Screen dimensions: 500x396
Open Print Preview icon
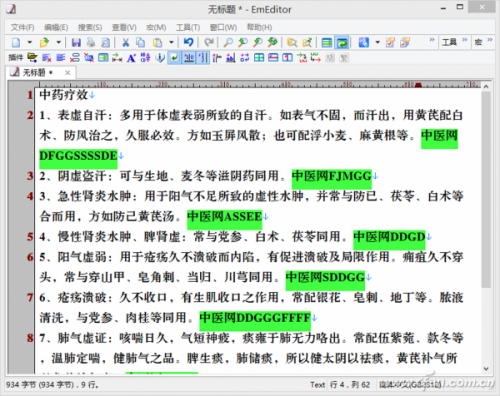click(105, 42)
